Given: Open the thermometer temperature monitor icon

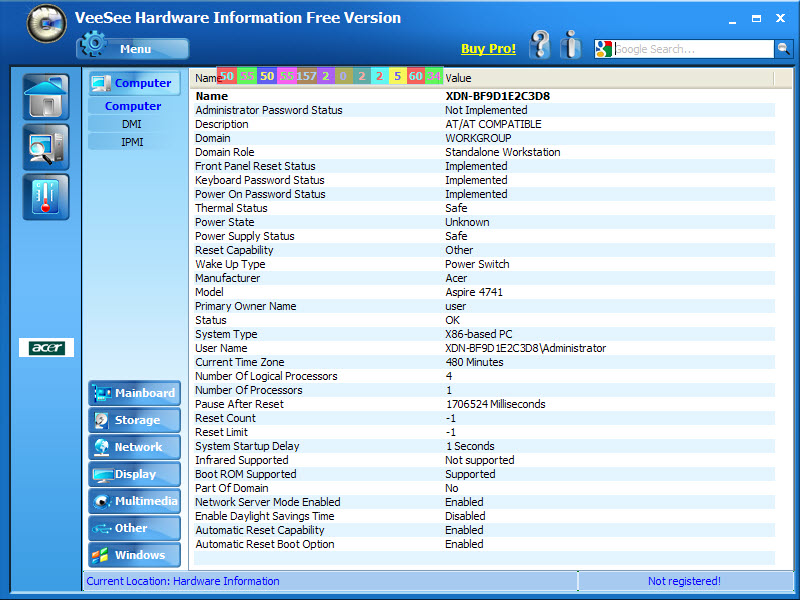Looking at the screenshot, I should [45, 197].
